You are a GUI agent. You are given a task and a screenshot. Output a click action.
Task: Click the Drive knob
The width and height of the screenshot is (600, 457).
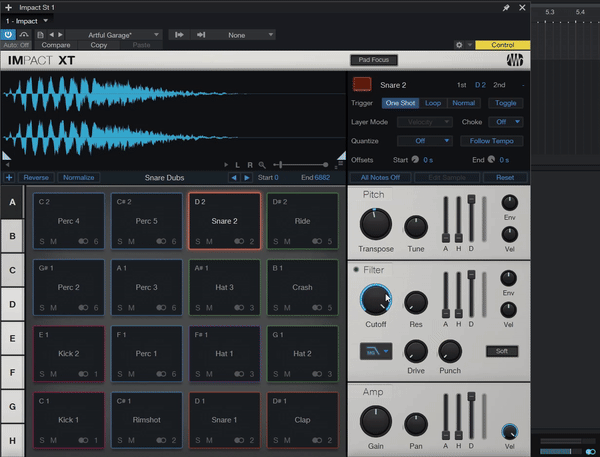(416, 351)
